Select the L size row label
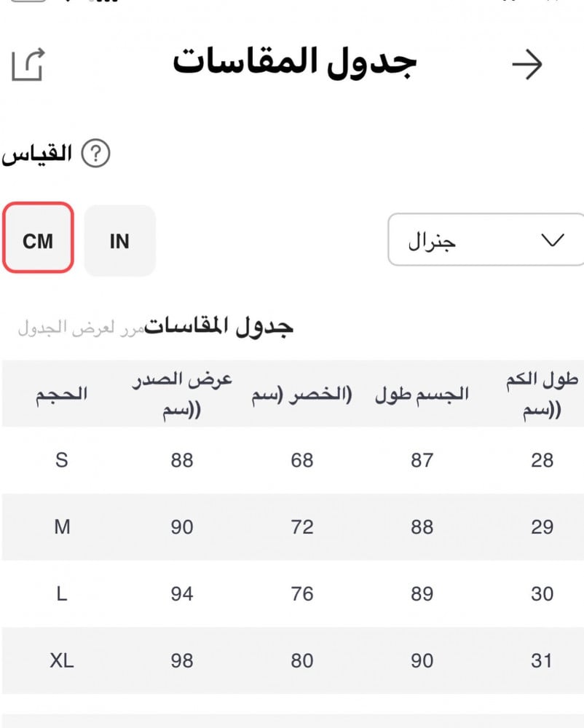584x728 pixels. pyautogui.click(x=62, y=594)
